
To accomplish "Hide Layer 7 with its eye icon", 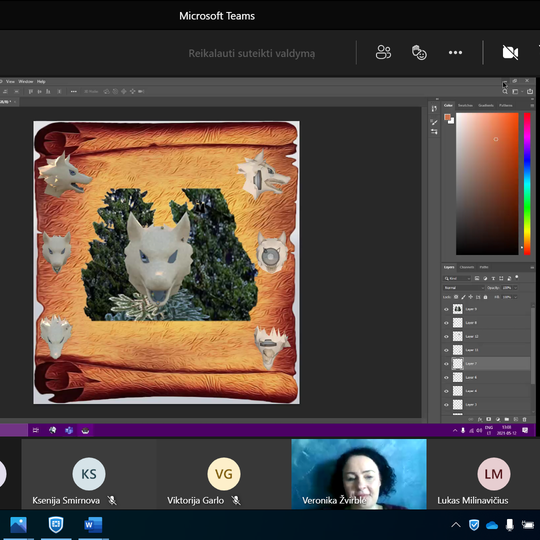I will [x=447, y=364].
